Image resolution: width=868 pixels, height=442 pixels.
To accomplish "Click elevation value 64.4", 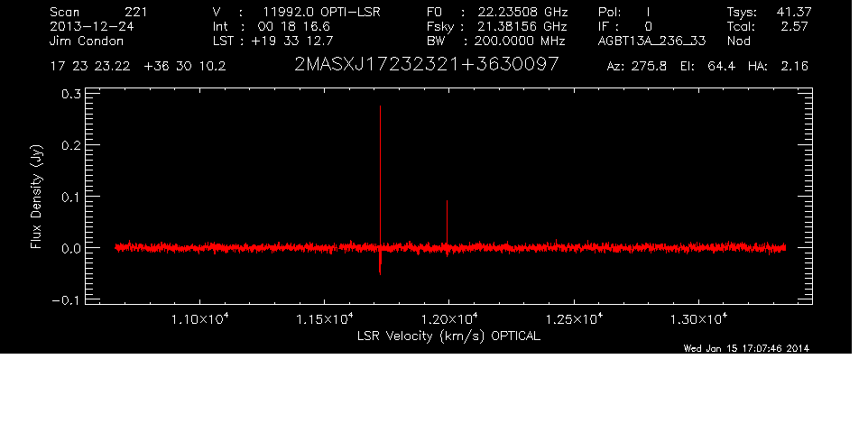I will tap(721, 67).
